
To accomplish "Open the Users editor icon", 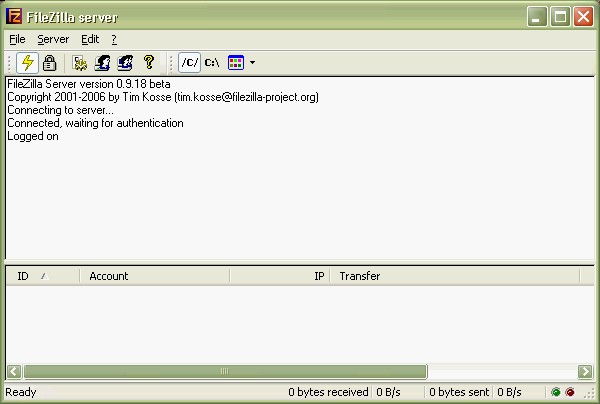I will click(102, 62).
